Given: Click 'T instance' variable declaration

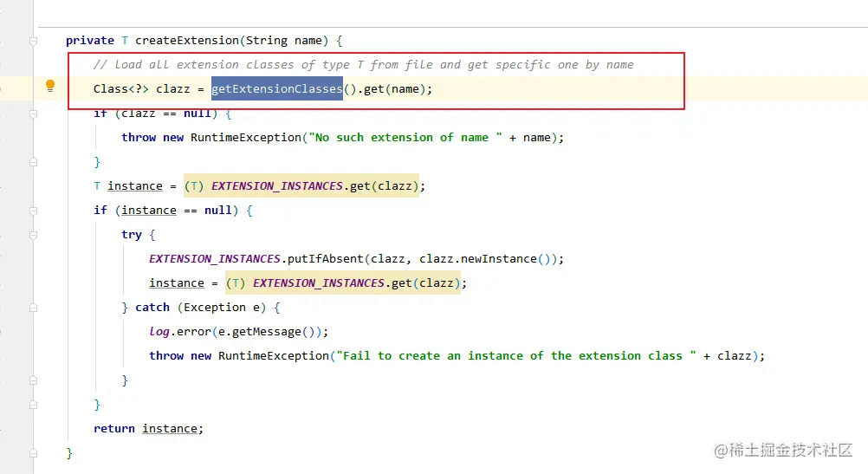Looking at the screenshot, I should [128, 186].
